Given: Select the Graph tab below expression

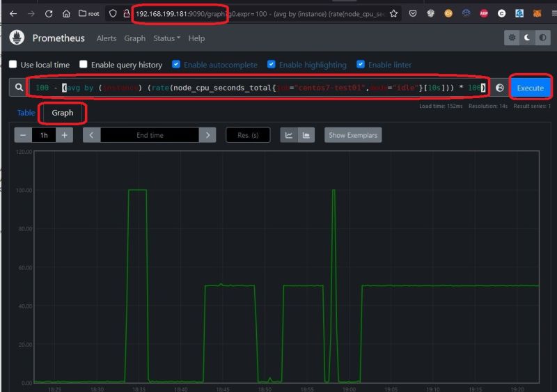Looking at the screenshot, I should click(x=63, y=113).
